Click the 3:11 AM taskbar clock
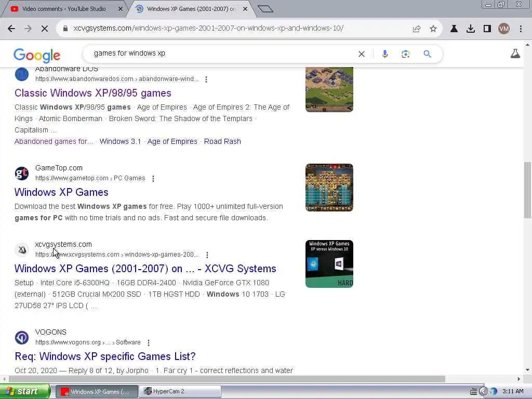Image resolution: width=532 pixels, height=399 pixels. coord(513,392)
